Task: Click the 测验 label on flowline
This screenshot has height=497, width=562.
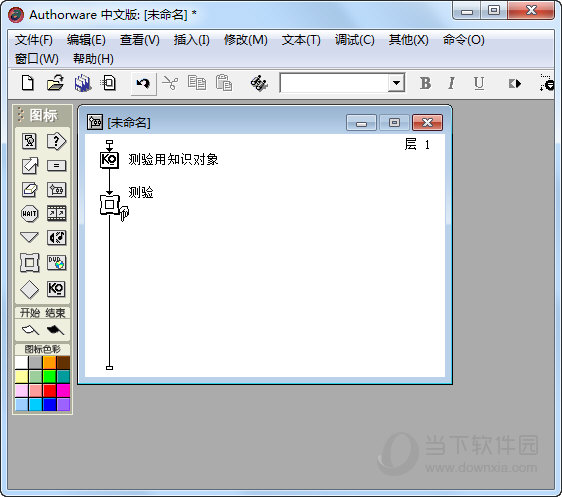Action: point(141,192)
